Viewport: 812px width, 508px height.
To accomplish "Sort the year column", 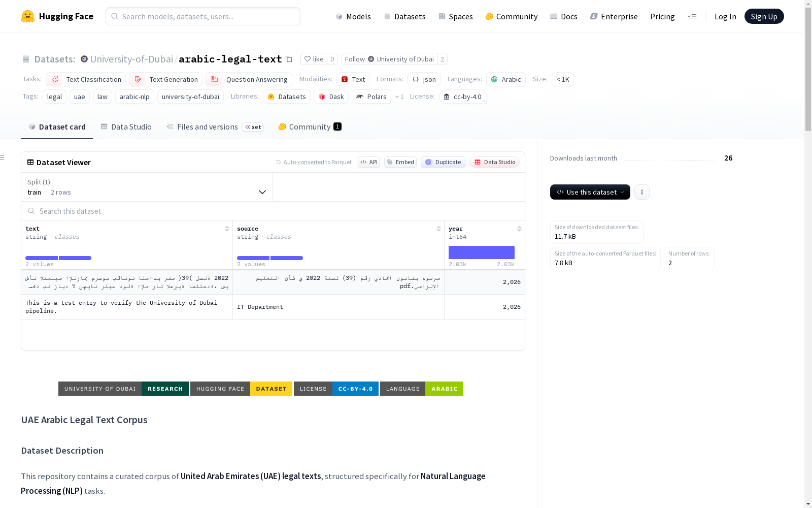I will click(519, 229).
